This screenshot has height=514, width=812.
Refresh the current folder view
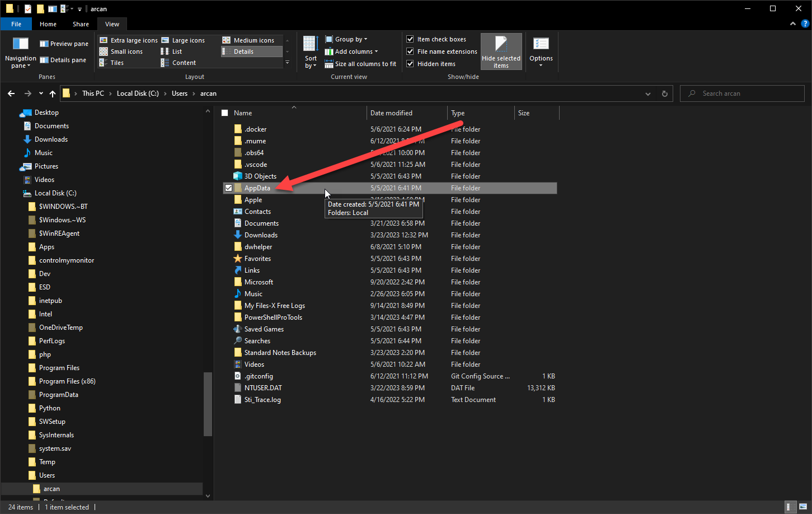click(665, 94)
